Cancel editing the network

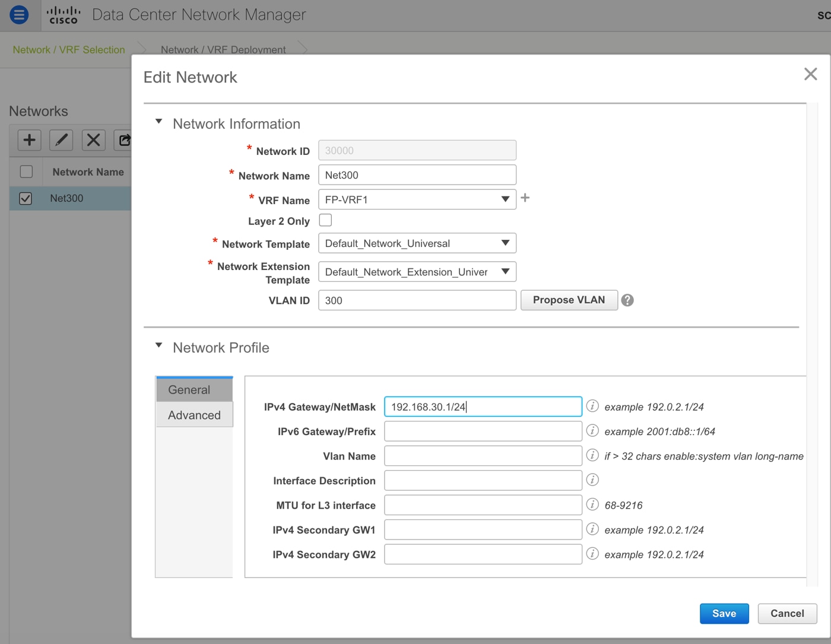pyautogui.click(x=787, y=614)
